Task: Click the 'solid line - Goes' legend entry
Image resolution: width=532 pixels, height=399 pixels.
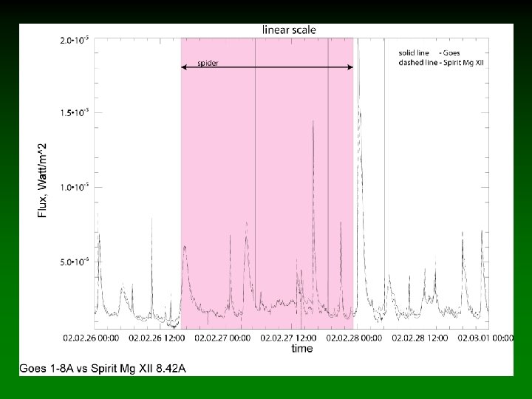Action: [x=429, y=53]
